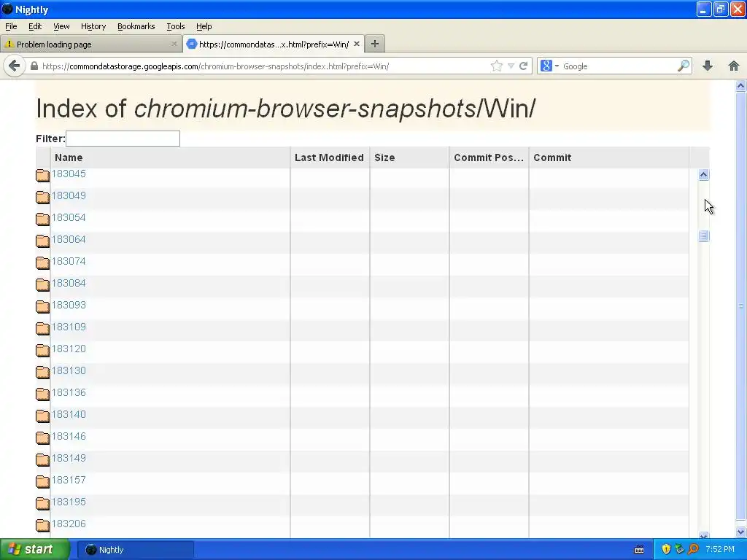Viewport: 747px width, 560px height.
Task: Click into the Filter text field
Action: [x=123, y=139]
